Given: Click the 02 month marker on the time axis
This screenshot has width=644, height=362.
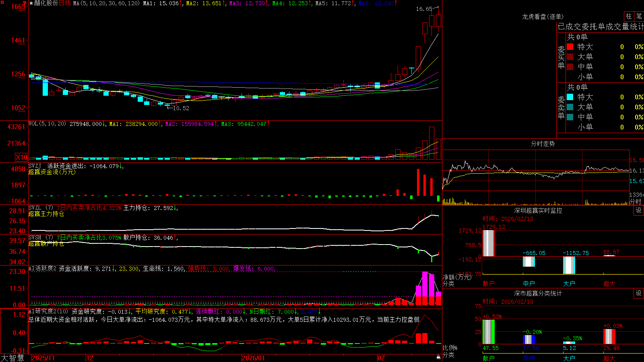Looking at the screenshot, I should click(x=381, y=358).
